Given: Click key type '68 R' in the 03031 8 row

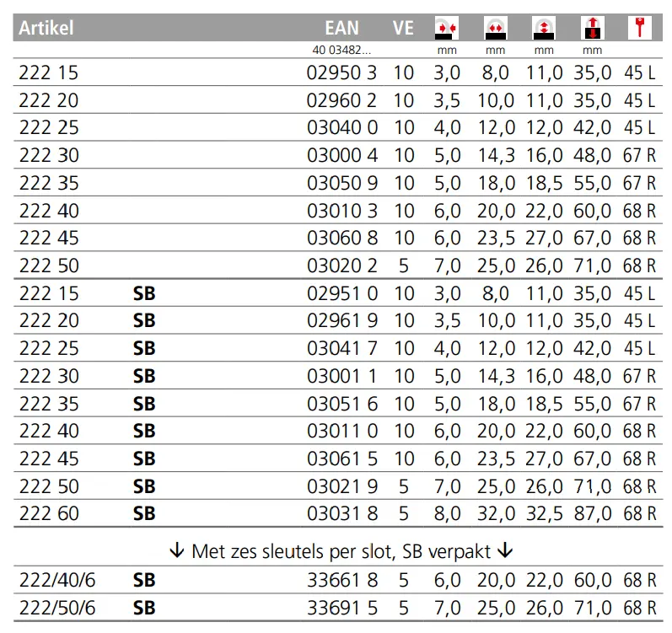Looking at the screenshot, I should [639, 513].
